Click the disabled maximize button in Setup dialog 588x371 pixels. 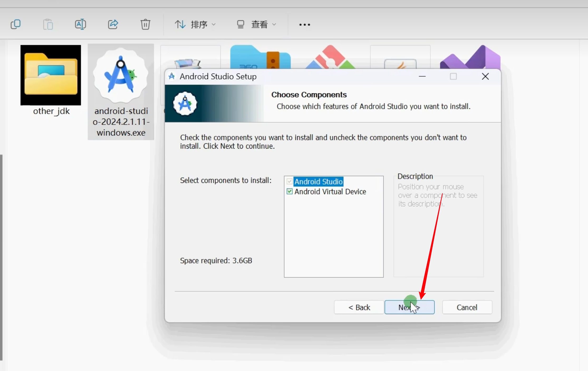453,76
